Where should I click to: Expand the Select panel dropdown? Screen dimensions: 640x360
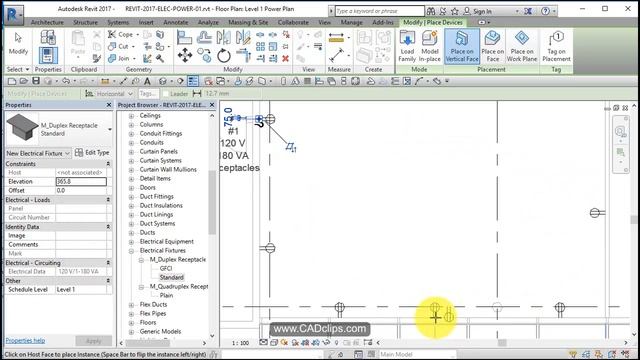18,69
